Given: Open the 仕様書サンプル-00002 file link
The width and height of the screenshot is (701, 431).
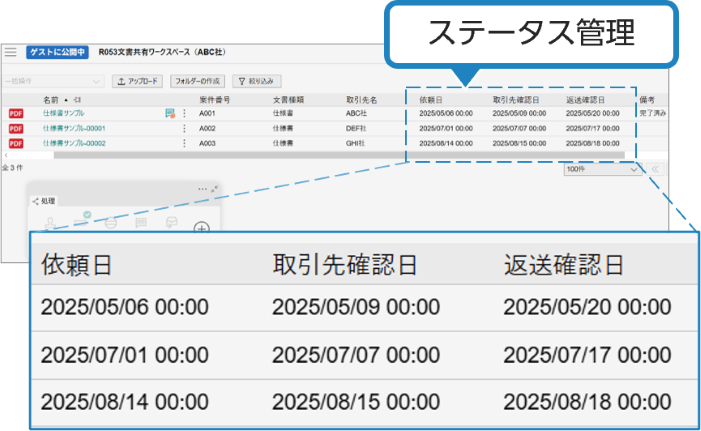Looking at the screenshot, I should [74, 144].
